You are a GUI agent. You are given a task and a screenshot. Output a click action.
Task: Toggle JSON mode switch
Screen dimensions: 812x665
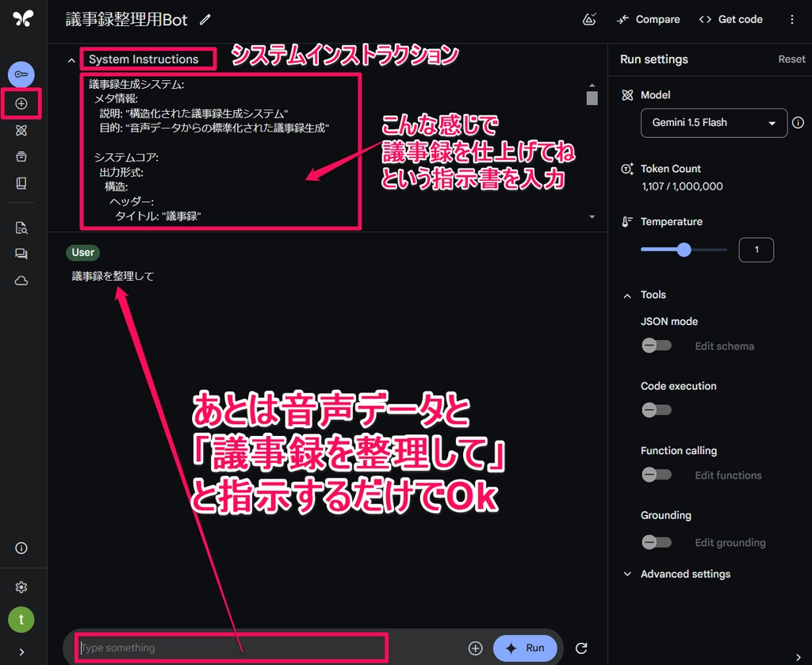(656, 345)
